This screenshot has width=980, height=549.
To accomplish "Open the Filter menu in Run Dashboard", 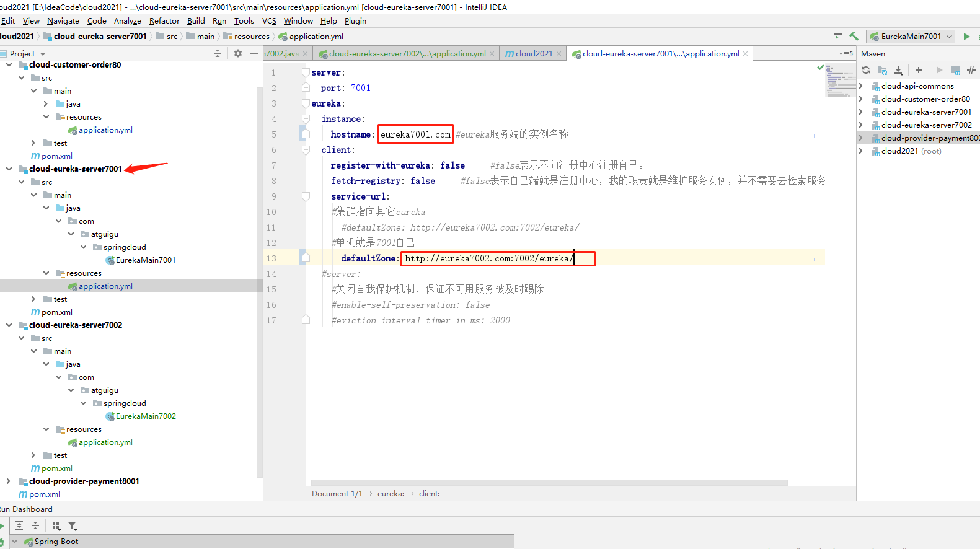I will (x=73, y=526).
